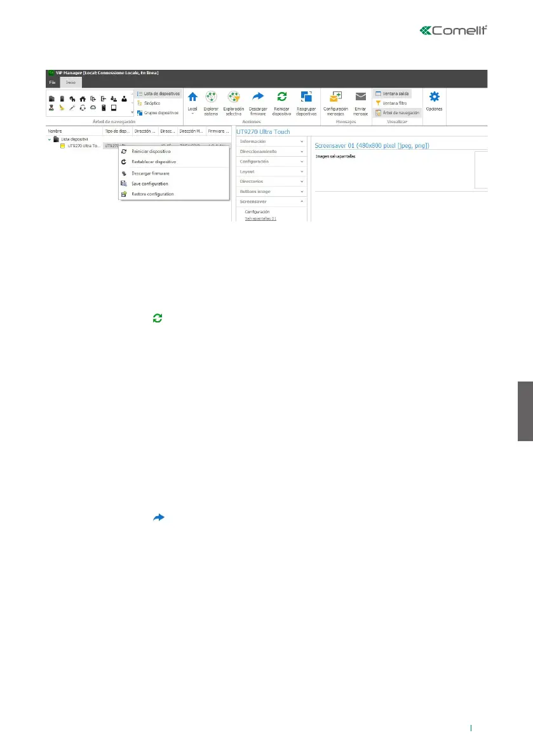Viewport: 533px width, 756px height.
Task: Select the wrench icon in navigation gallery
Action: pyautogui.click(x=72, y=108)
